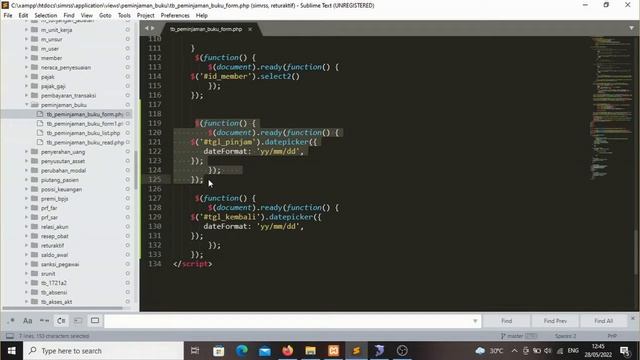Viewport: 640px width, 360px height.
Task: Click the taskbar search box
Action: pyautogui.click(x=103, y=351)
